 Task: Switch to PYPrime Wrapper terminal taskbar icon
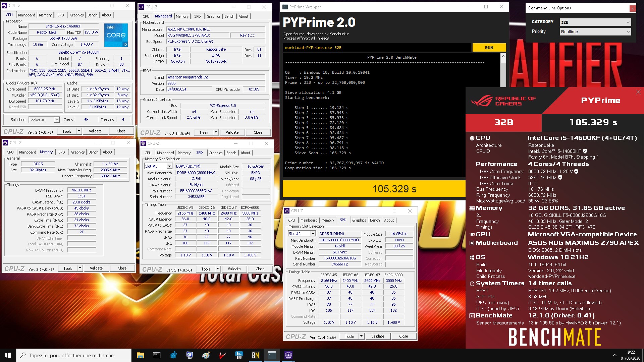(272, 355)
